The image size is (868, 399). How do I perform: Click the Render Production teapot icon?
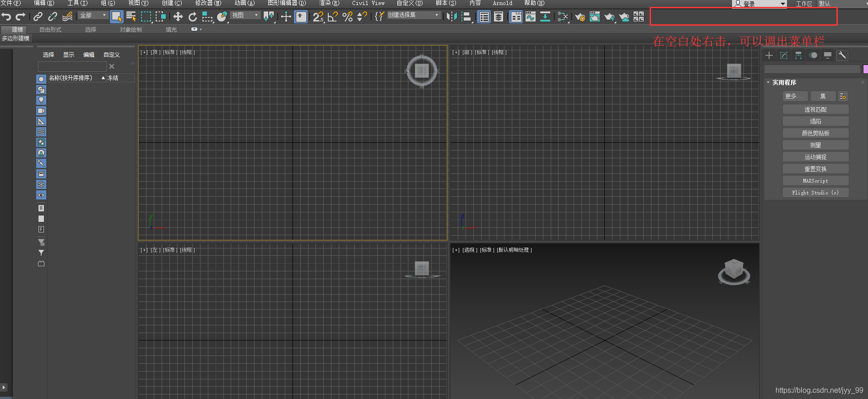click(609, 17)
